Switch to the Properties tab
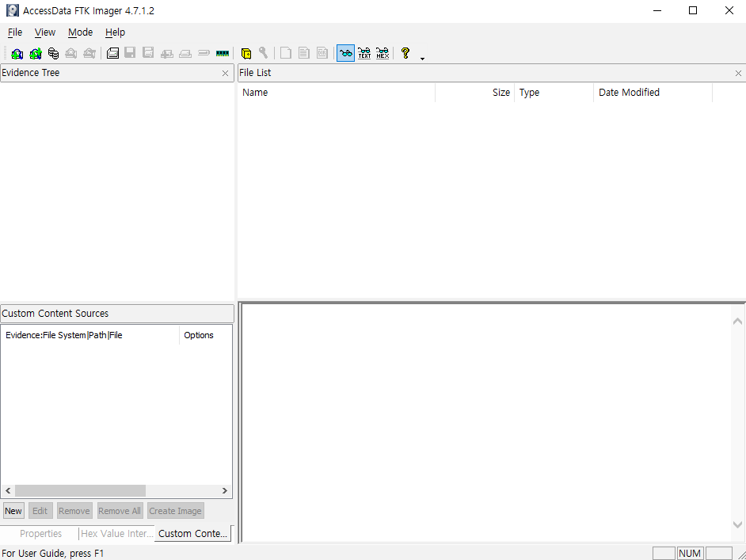Image resolution: width=746 pixels, height=560 pixels. pos(40,534)
